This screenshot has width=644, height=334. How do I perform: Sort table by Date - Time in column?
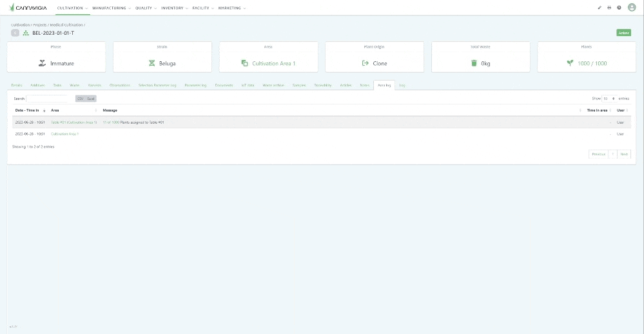pos(30,110)
